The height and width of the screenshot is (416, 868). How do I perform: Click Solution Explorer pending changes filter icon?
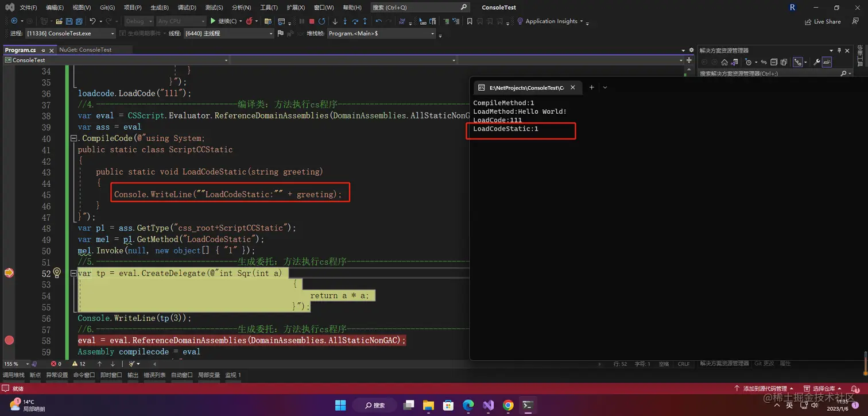[x=748, y=62]
